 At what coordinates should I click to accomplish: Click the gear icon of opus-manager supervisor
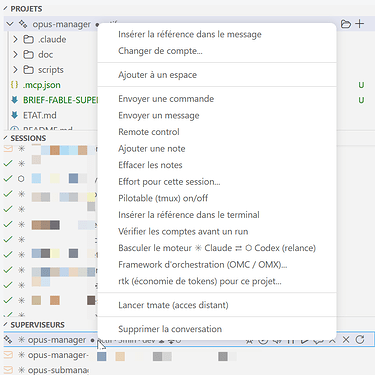pos(8,340)
